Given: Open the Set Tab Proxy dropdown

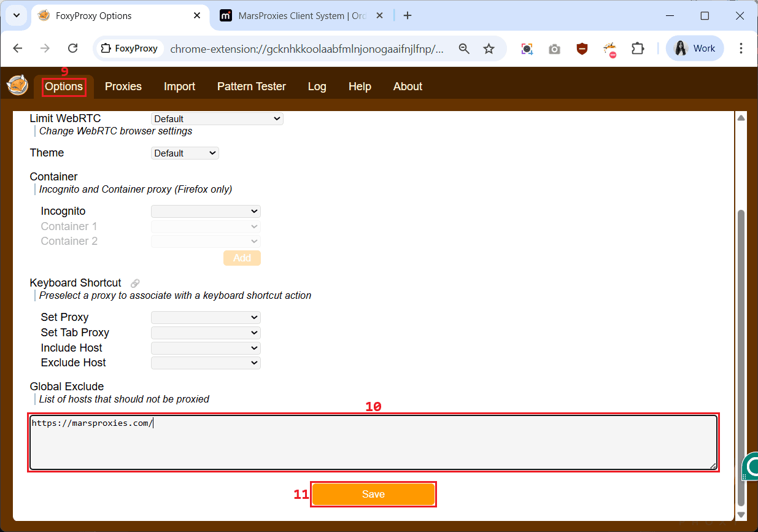Looking at the screenshot, I should pyautogui.click(x=206, y=333).
